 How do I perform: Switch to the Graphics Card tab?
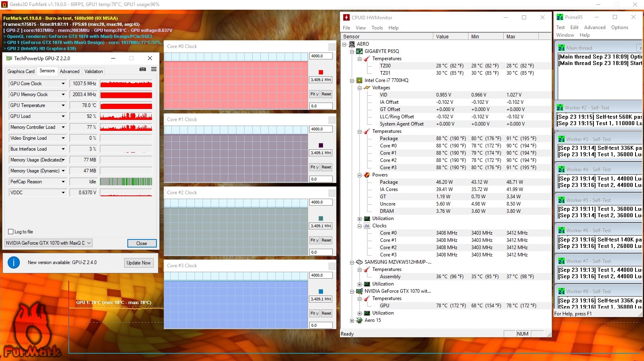(21, 71)
